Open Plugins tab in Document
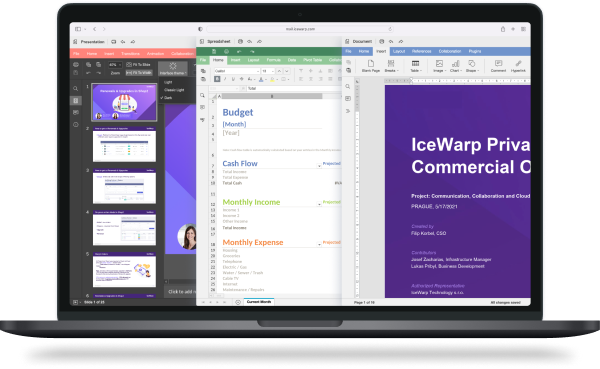 pyautogui.click(x=475, y=51)
